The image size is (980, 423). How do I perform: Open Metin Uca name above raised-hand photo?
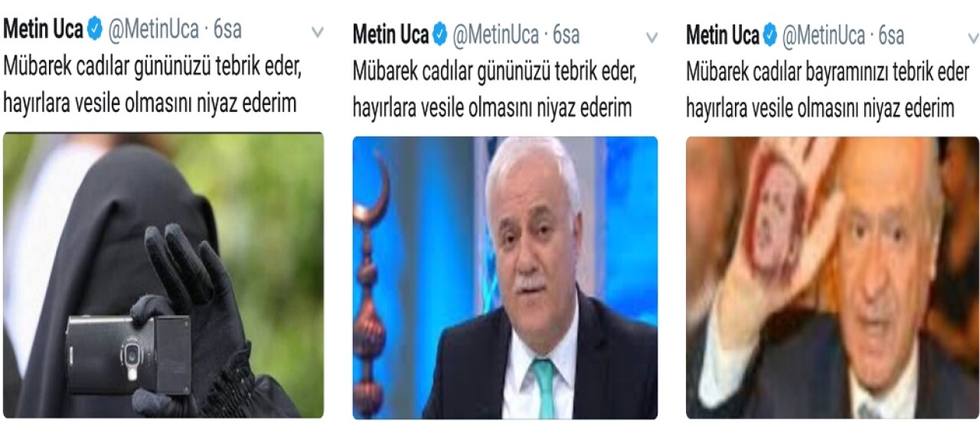pyautogui.click(x=723, y=34)
